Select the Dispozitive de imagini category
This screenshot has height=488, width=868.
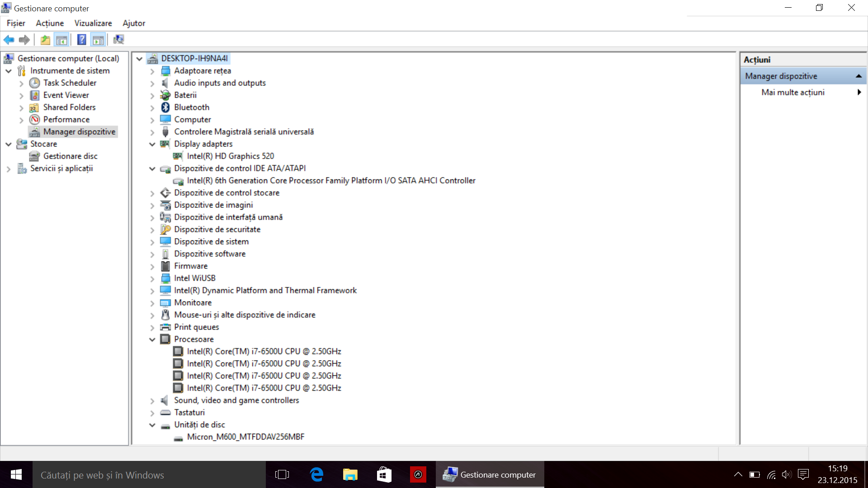click(x=213, y=205)
